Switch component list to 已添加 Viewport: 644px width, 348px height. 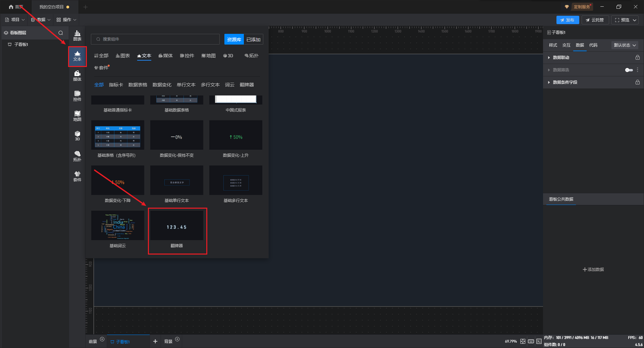point(253,40)
